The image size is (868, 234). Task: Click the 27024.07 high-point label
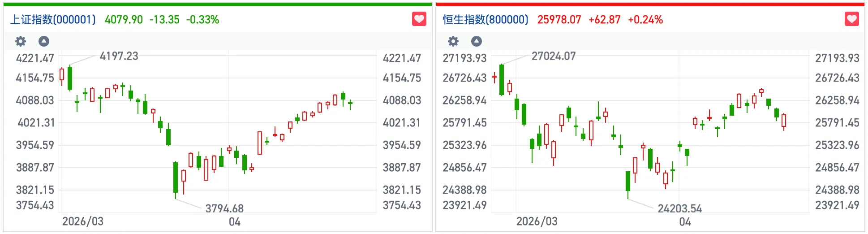click(553, 56)
